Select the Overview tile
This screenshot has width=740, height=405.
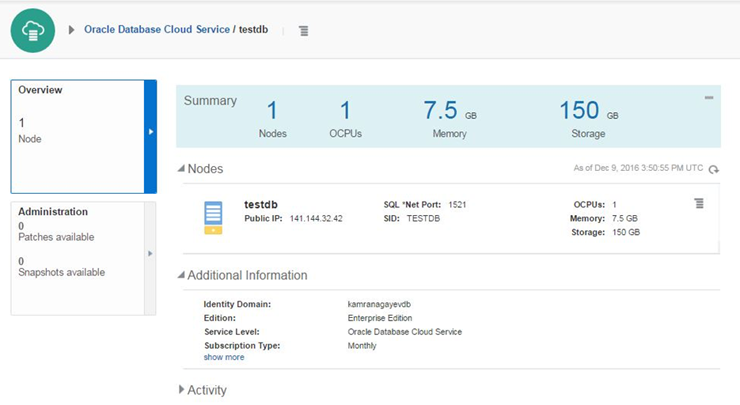[78, 136]
